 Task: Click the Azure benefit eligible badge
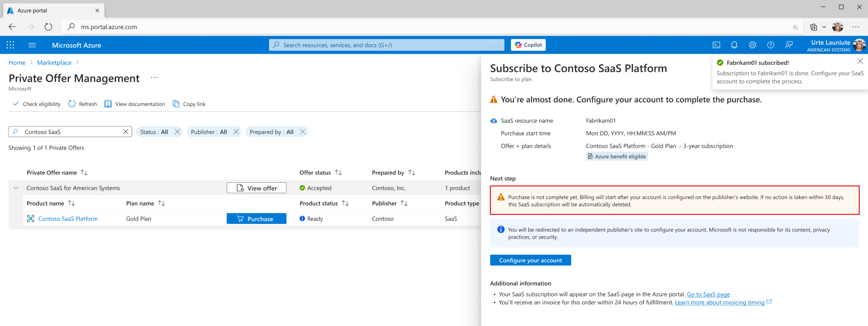(x=617, y=156)
